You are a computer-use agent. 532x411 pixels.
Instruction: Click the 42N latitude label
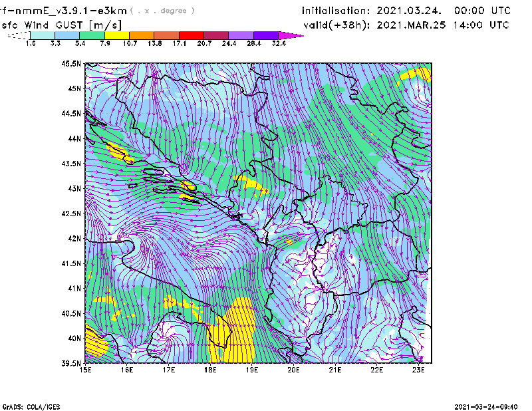[x=74, y=239]
